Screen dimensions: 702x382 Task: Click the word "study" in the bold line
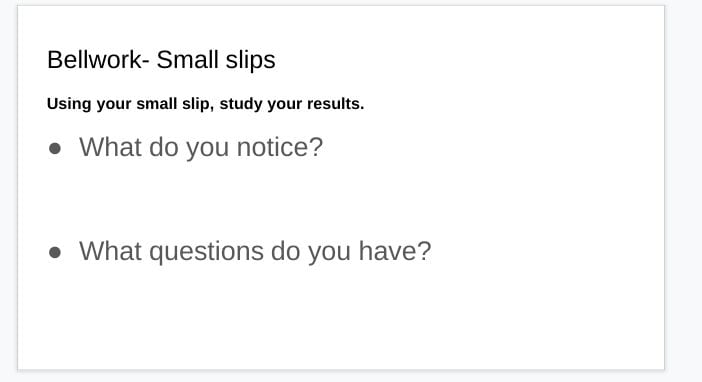tap(241, 104)
